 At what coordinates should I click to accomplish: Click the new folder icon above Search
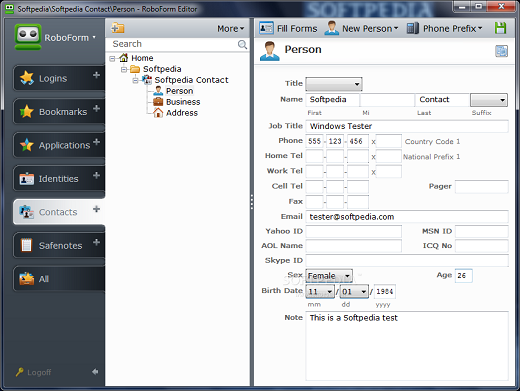(118, 28)
